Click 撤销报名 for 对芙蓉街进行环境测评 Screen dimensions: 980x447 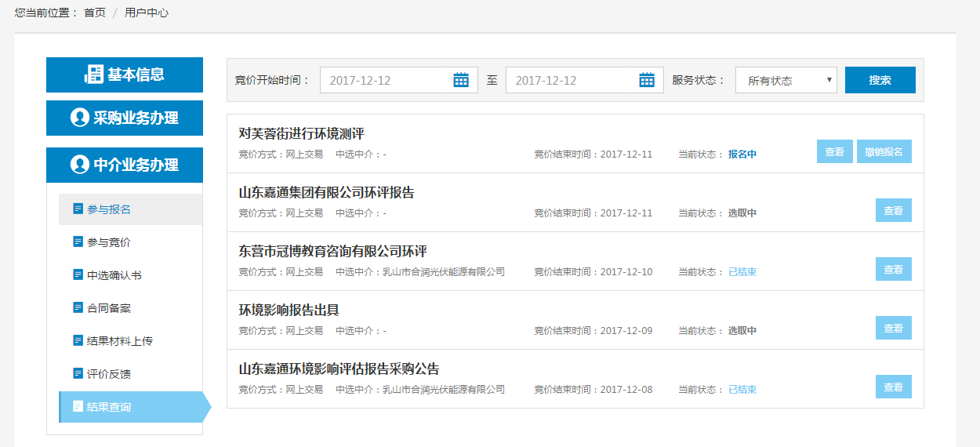884,151
